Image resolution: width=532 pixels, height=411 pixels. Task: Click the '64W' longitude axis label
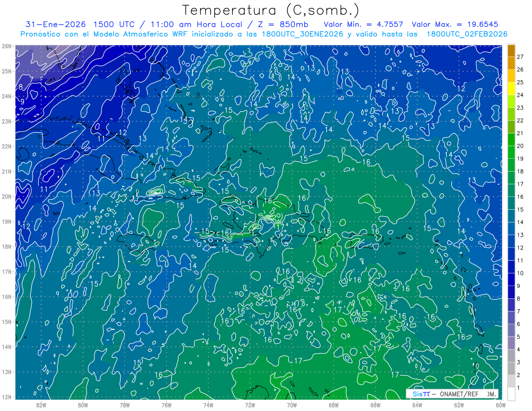coord(417,405)
